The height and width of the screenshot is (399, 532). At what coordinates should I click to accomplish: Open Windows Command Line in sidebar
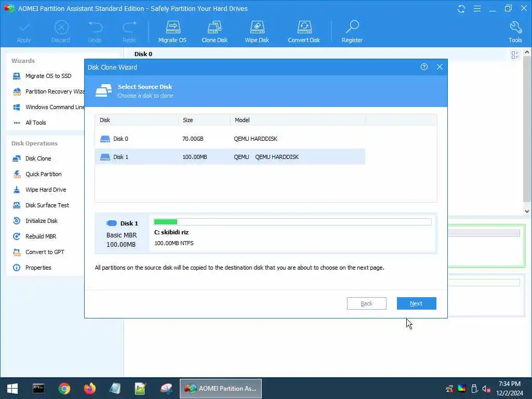[x=48, y=107]
